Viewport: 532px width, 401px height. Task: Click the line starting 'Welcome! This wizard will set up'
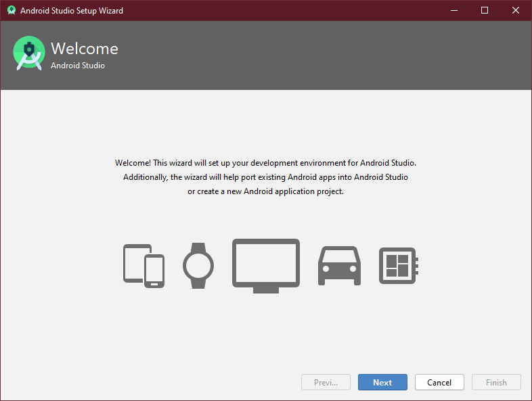pyautogui.click(x=265, y=163)
